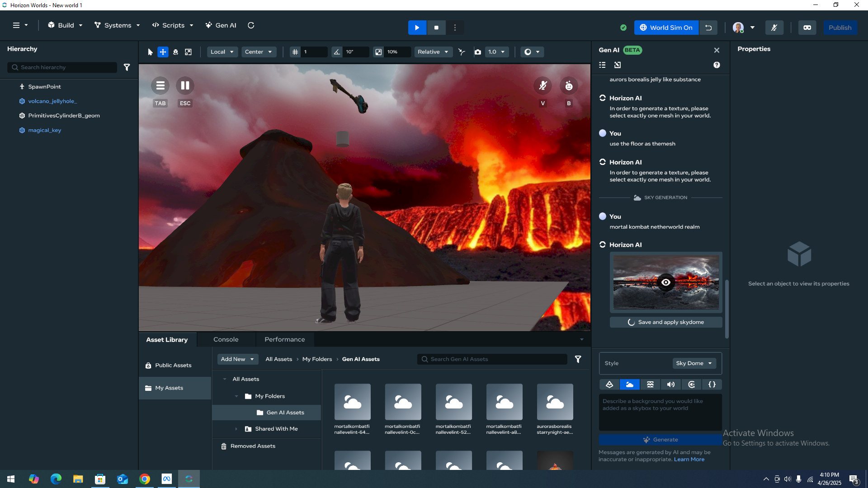Image resolution: width=868 pixels, height=488 pixels.
Task: Preview generated skydome eye icon
Action: coord(665,282)
